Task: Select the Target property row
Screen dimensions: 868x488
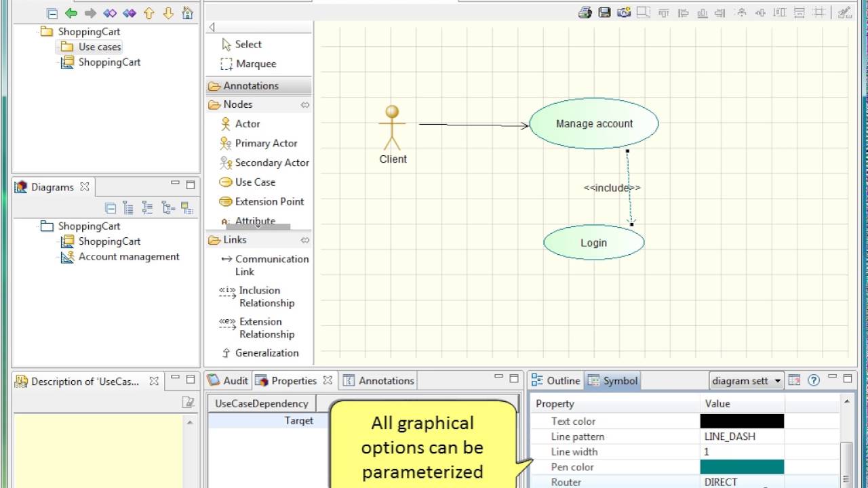Action: pyautogui.click(x=269, y=421)
